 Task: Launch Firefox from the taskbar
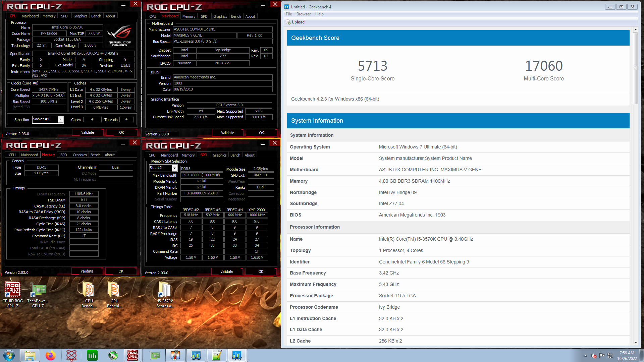[51, 355]
